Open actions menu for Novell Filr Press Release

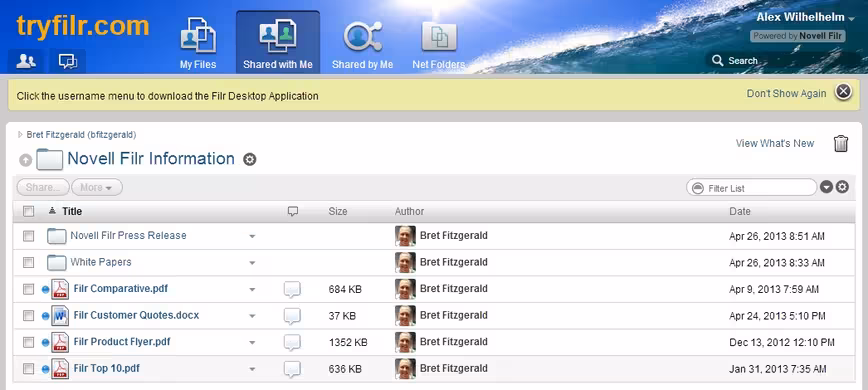[252, 236]
